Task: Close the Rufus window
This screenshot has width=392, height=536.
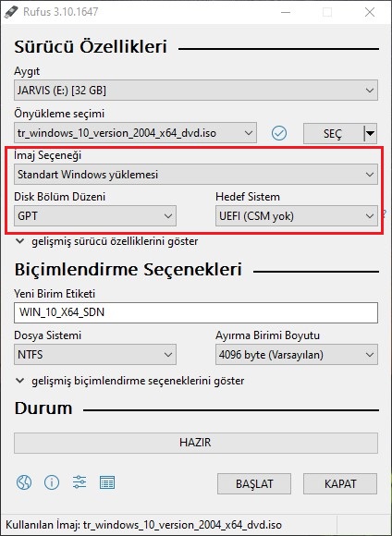Action: click(x=370, y=12)
